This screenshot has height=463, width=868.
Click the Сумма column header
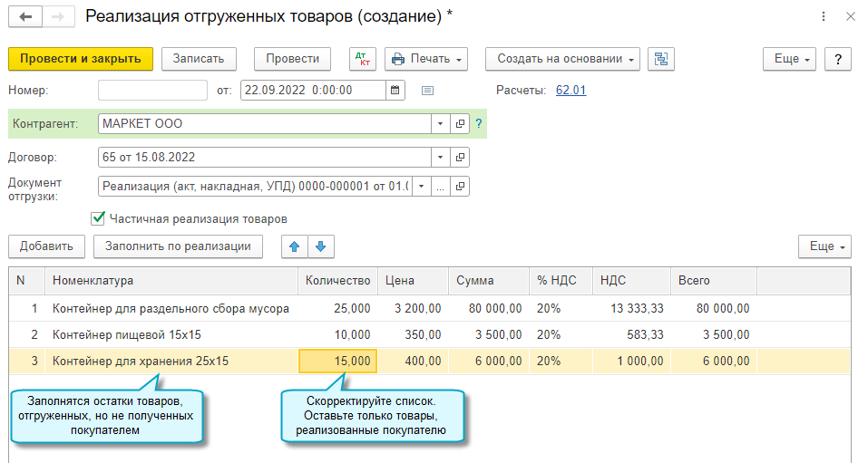click(x=489, y=281)
